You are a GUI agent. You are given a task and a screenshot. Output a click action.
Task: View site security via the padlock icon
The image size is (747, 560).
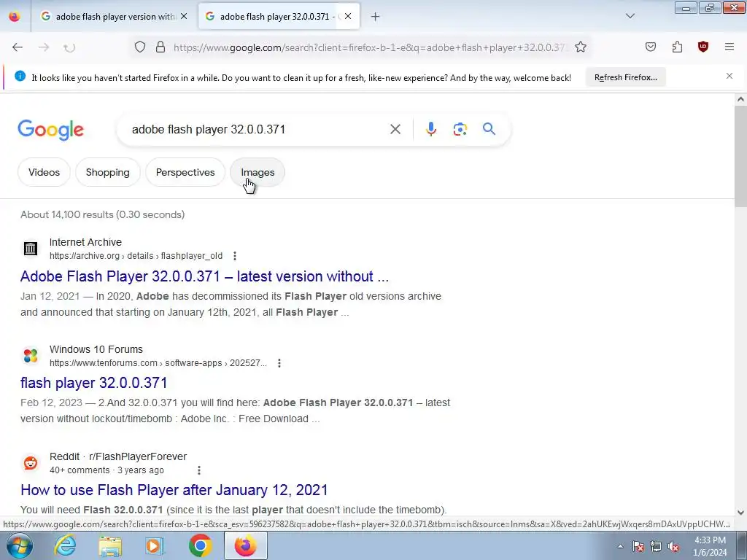pos(160,47)
